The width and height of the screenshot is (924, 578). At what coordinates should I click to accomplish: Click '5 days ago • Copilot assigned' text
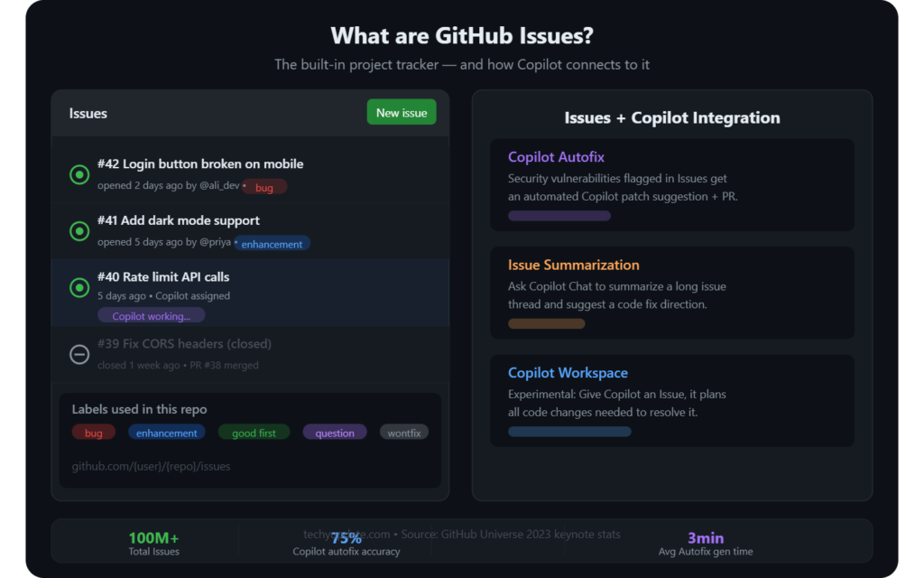(164, 295)
